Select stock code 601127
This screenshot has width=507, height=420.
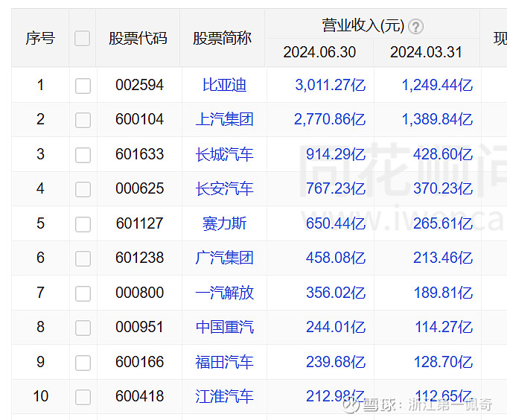pos(140,223)
